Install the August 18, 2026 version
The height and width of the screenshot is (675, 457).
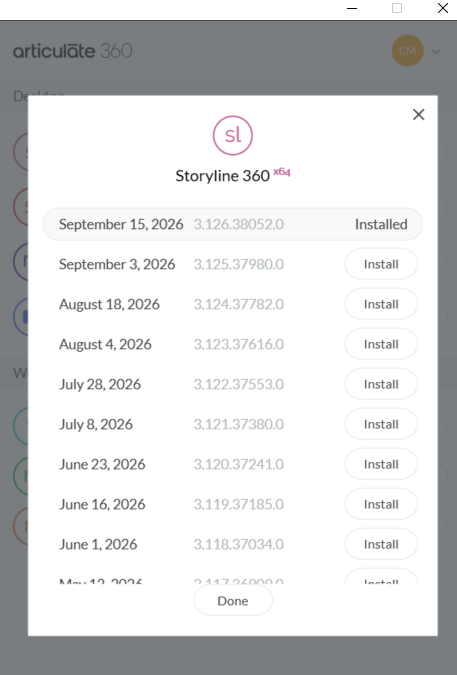(x=381, y=304)
